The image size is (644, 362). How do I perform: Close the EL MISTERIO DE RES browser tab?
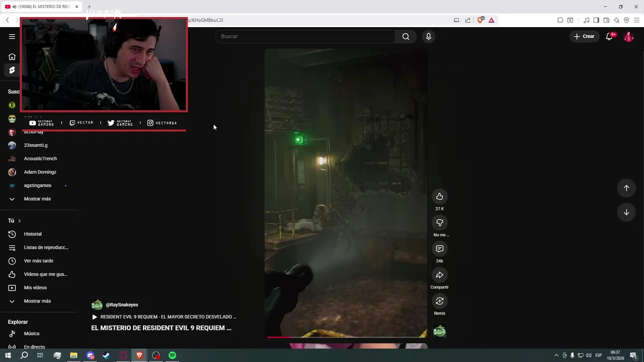[x=77, y=7]
